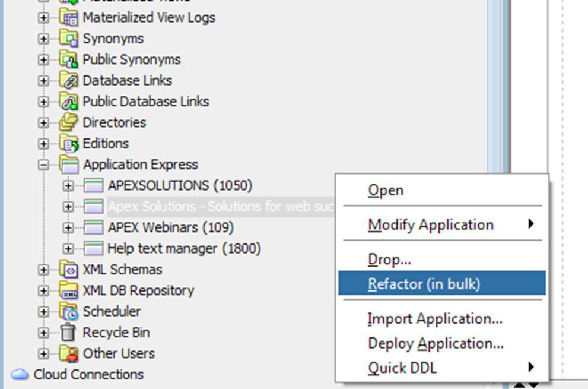The image size is (588, 389).
Task: Expand the Editions tree node
Action: point(43,144)
